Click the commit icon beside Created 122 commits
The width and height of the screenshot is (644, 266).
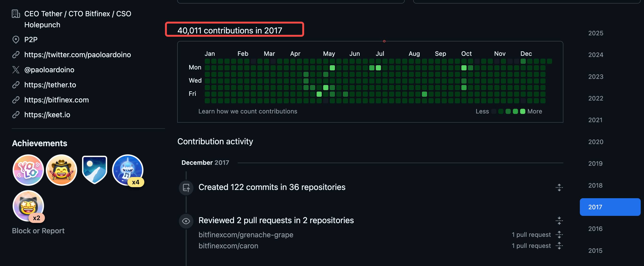click(x=186, y=187)
